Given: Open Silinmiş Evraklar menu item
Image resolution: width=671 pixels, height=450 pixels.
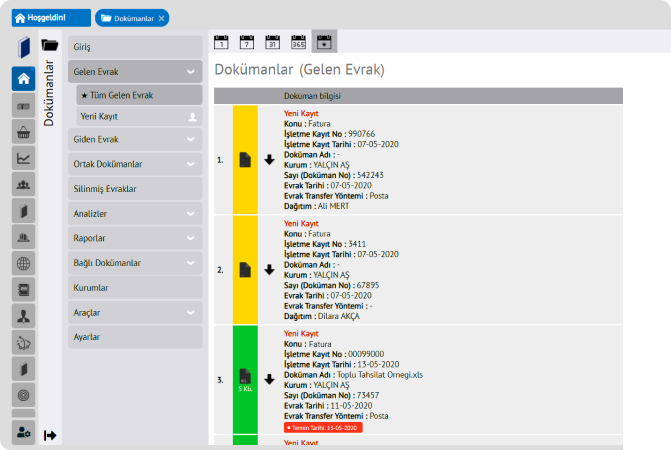Looking at the screenshot, I should point(135,189).
